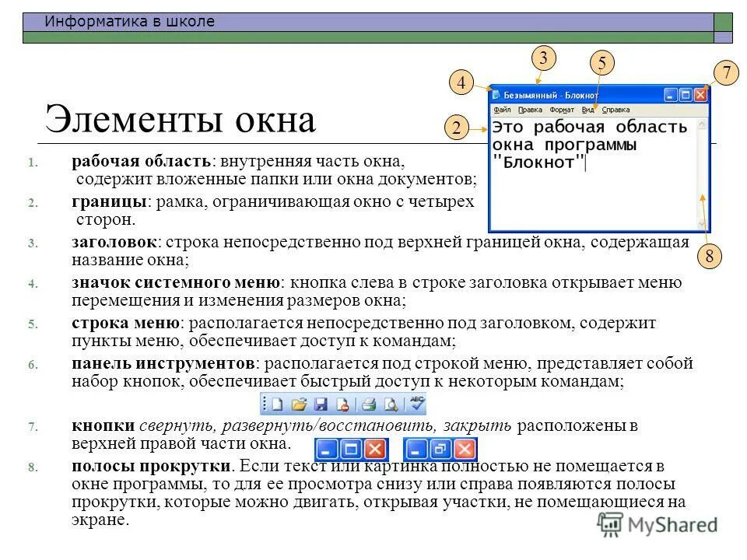This screenshot has height=560, width=747.
Task: Open the Правка menu
Action: 531,110
